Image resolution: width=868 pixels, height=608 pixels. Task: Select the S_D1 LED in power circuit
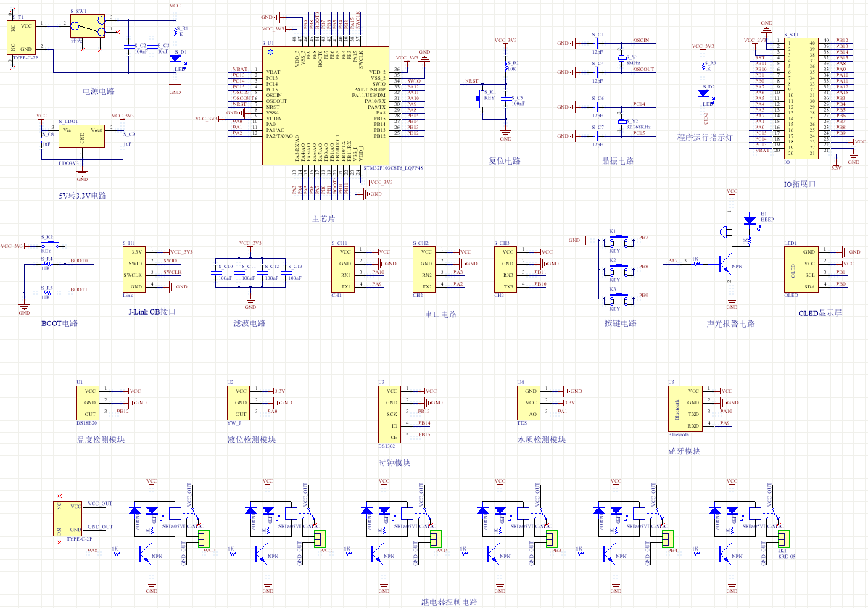click(x=176, y=59)
